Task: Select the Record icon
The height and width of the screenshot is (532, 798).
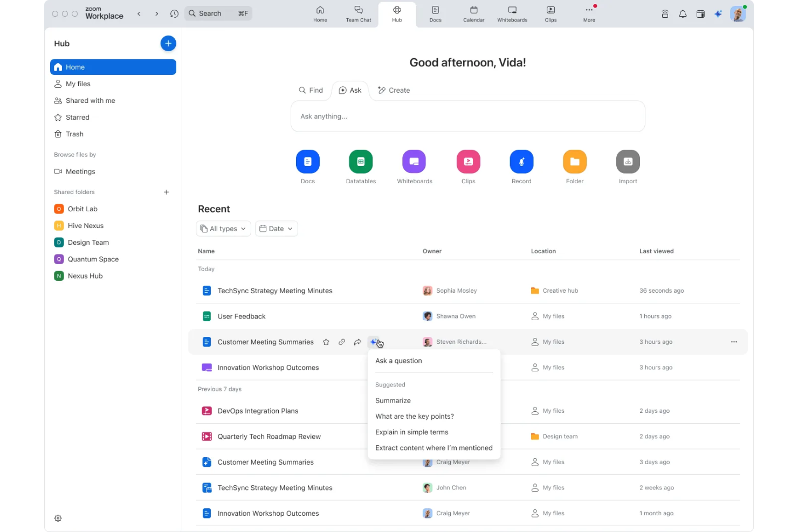Action: 521,161
